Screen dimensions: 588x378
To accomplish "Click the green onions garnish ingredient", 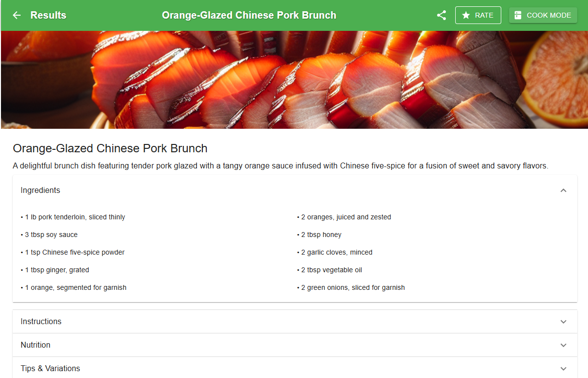I will point(353,288).
